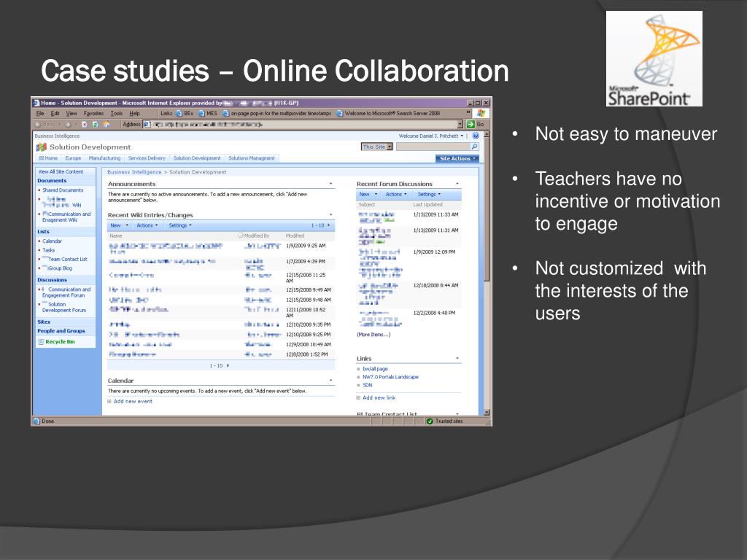Open the forum discussions New dropdown
747x560 pixels.
coord(368,194)
